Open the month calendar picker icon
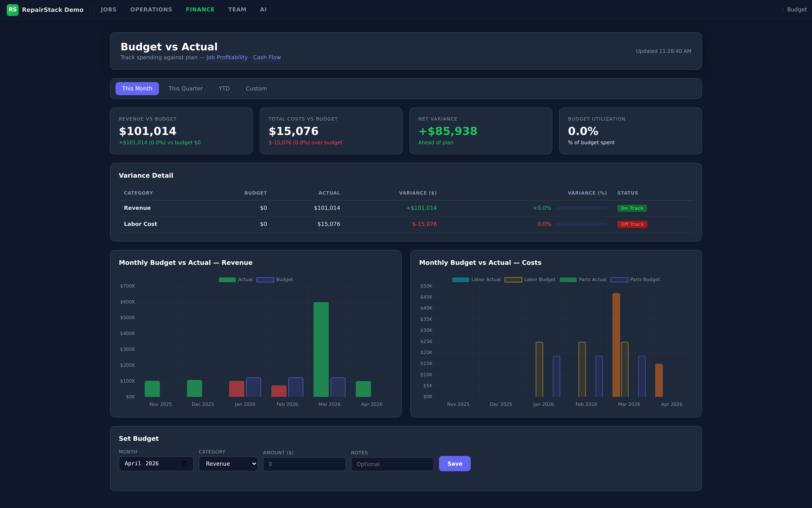The height and width of the screenshot is (508, 812). 184,464
